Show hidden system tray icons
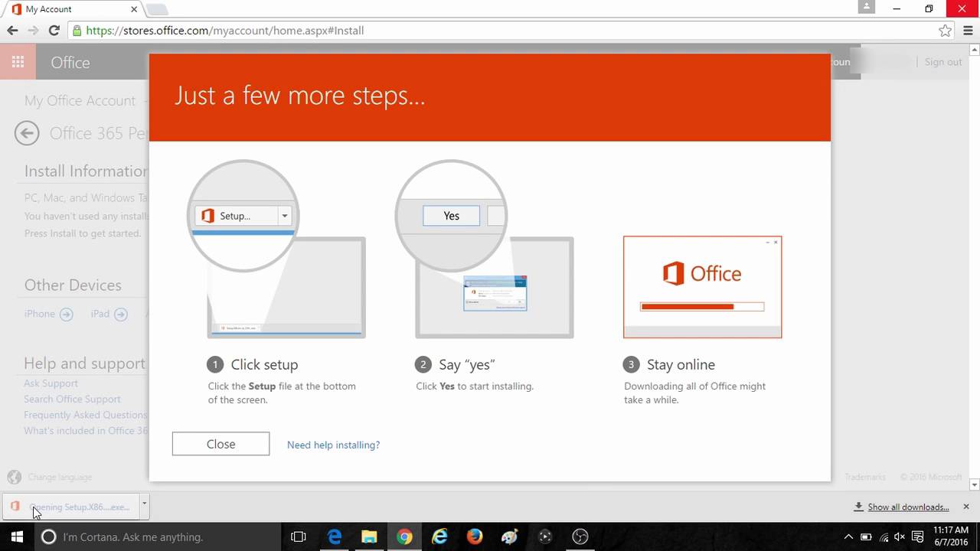The width and height of the screenshot is (980, 551). click(x=848, y=536)
